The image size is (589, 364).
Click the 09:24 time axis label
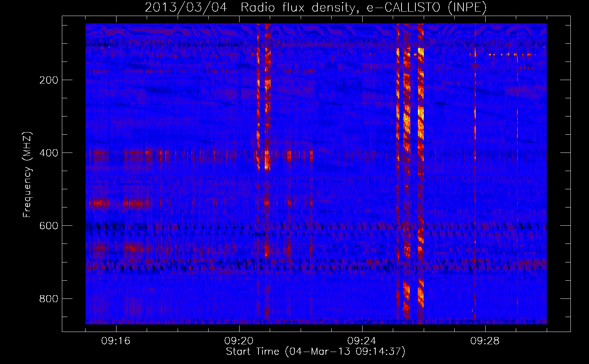362,341
